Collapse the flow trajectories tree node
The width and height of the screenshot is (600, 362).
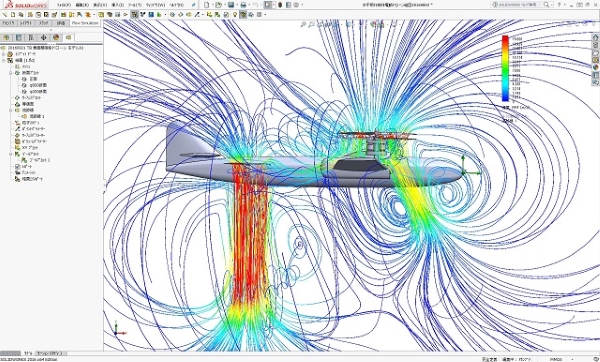tap(11, 110)
